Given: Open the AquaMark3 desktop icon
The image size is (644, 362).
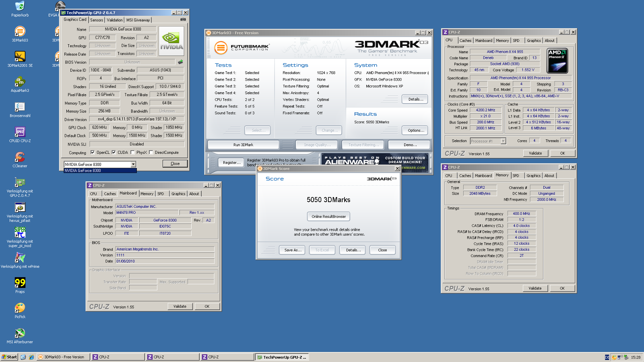Looking at the screenshot, I should pyautogui.click(x=20, y=81).
